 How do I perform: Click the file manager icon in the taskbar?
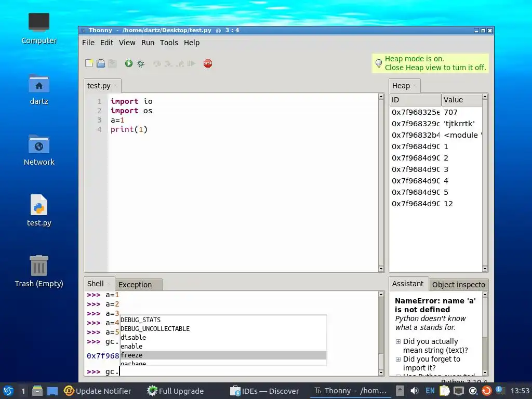37,391
